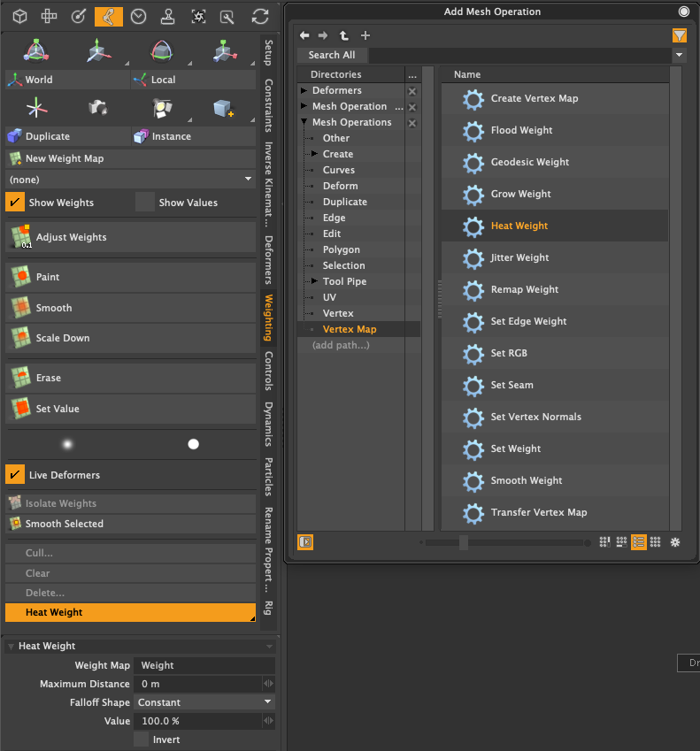Click the camera icon in the toolbox
700x751 pixels.
coord(97,108)
